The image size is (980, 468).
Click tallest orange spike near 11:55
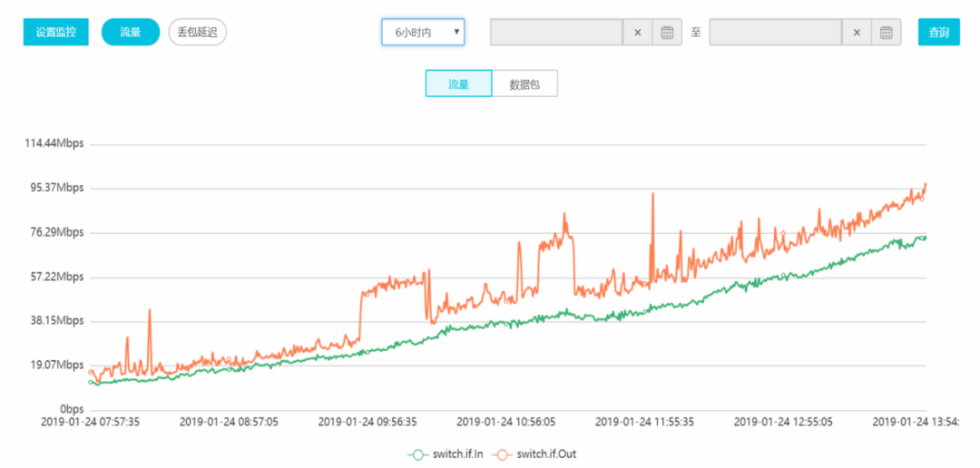(x=652, y=195)
